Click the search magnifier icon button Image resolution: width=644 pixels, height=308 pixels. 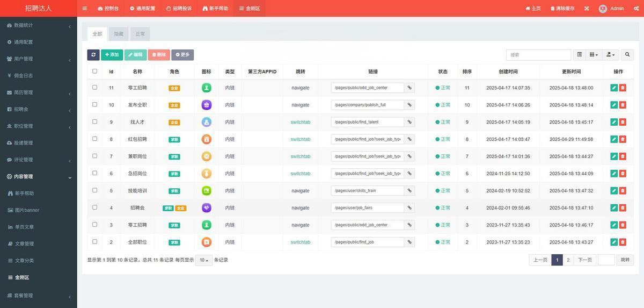pos(627,55)
